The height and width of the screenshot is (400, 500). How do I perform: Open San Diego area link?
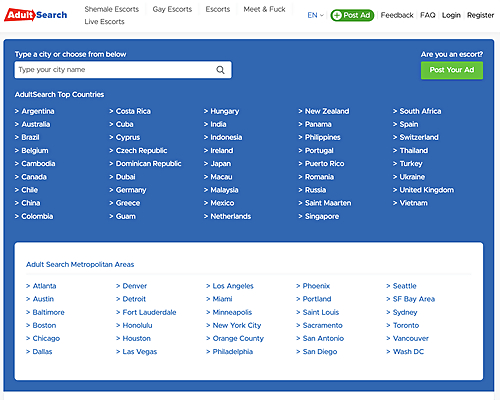(x=320, y=352)
